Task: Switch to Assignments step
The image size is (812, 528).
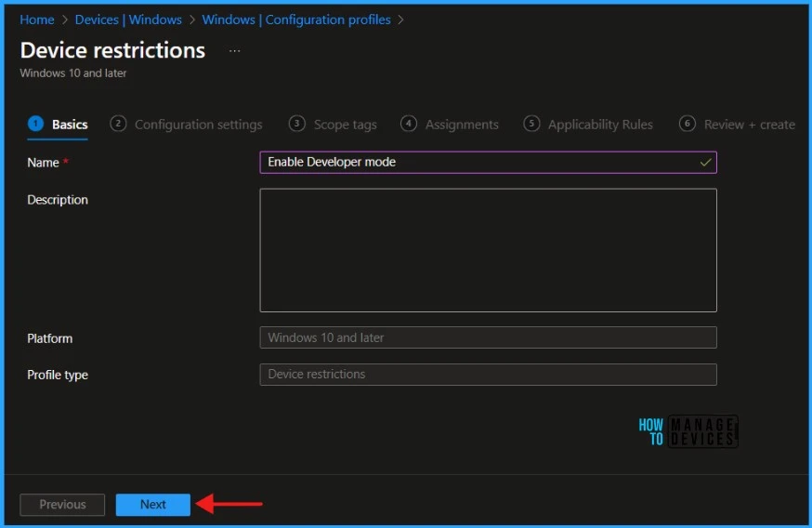Action: [x=449, y=125]
